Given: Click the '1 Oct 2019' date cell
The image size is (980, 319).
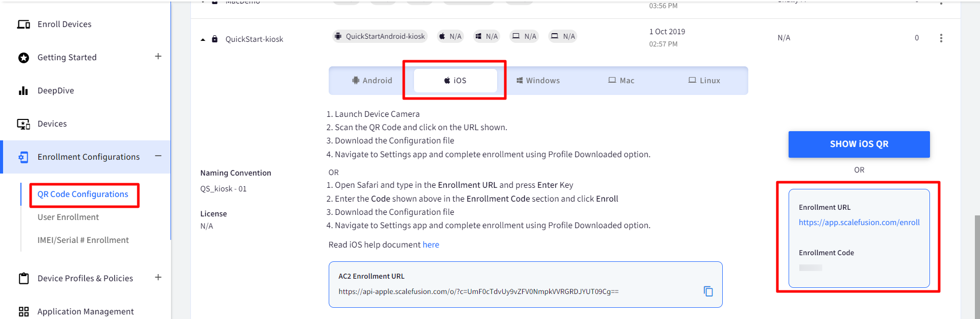Looking at the screenshot, I should point(667,32).
